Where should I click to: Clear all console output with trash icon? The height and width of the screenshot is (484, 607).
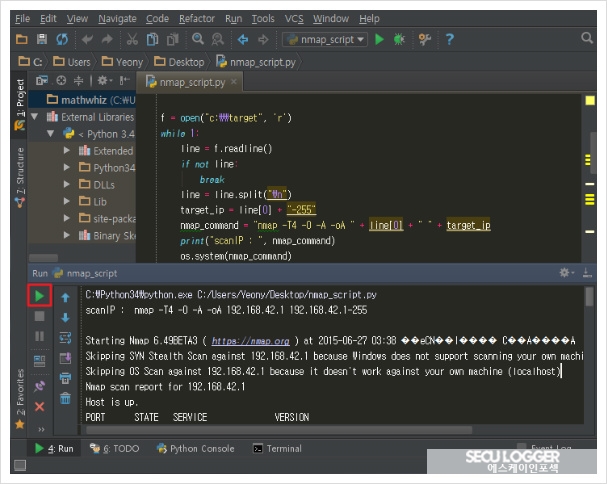(65, 398)
